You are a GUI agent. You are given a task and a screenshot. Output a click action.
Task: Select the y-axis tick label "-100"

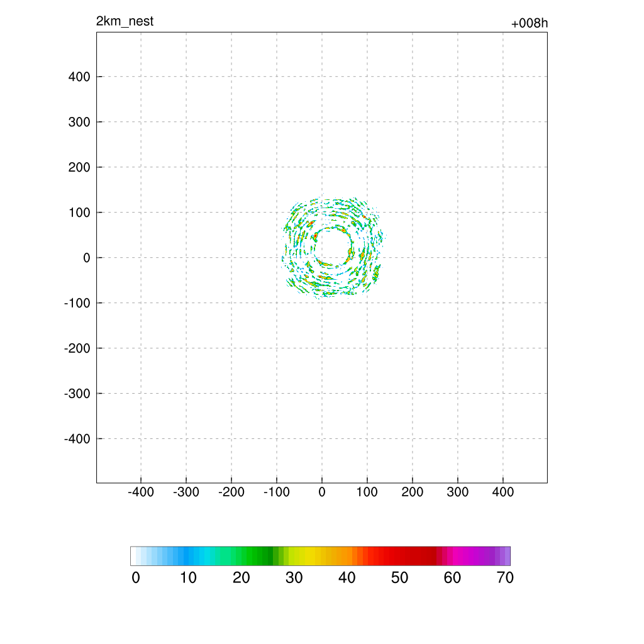coord(77,303)
